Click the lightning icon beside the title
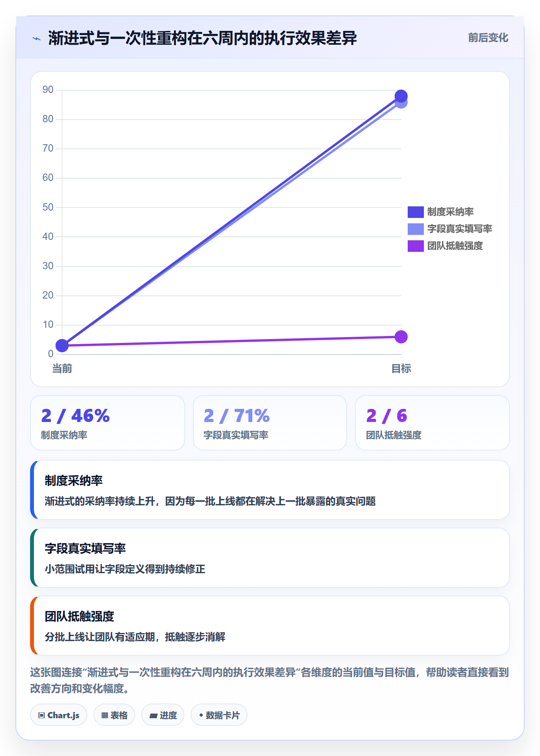The image size is (540, 756). [37, 39]
